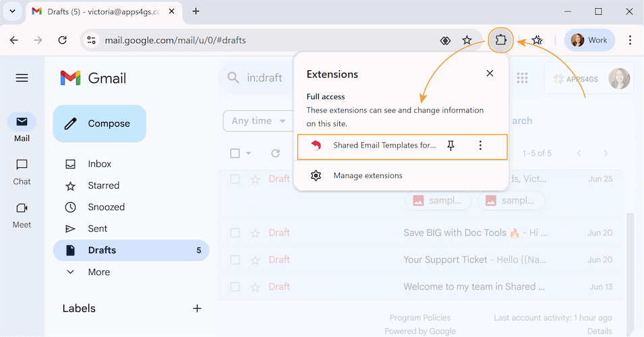Open account activity Details link
Screen dimensions: 644x337
tap(599, 331)
